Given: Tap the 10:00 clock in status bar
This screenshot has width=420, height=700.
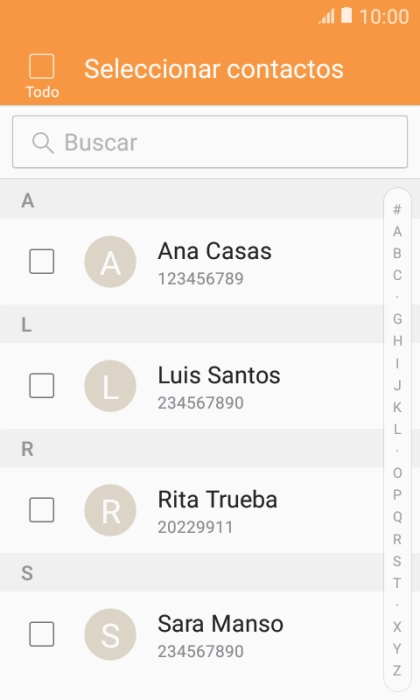Looking at the screenshot, I should 384,17.
